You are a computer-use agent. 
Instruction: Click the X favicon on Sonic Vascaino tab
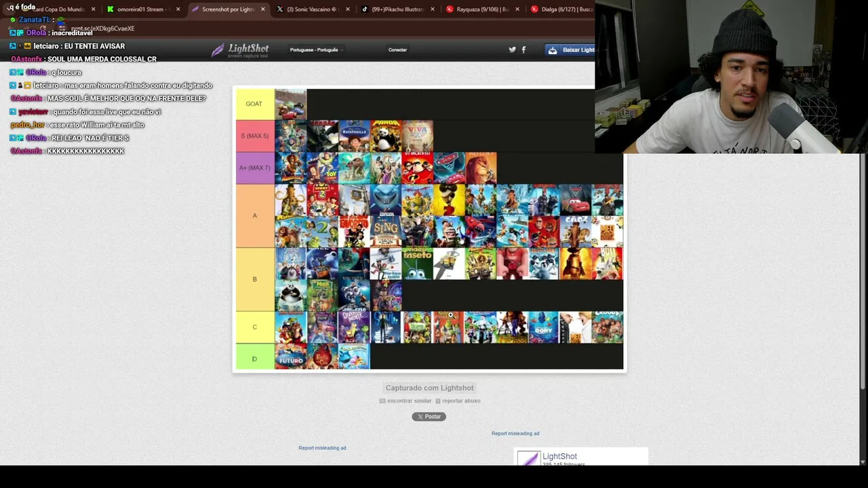click(x=279, y=9)
